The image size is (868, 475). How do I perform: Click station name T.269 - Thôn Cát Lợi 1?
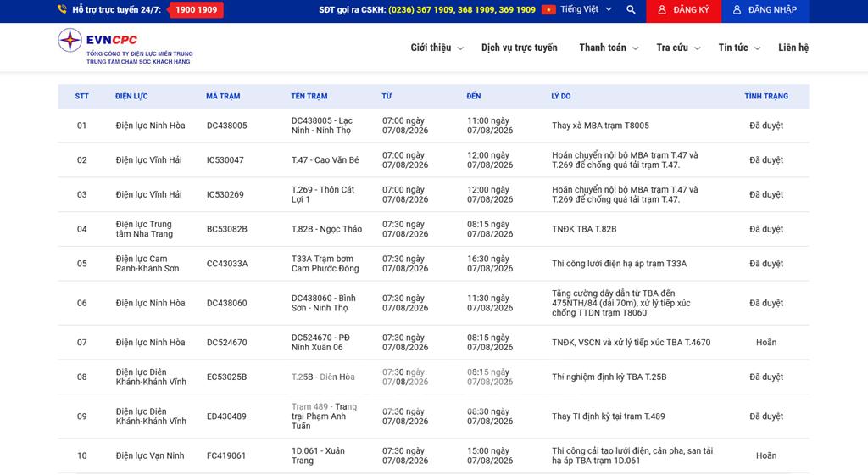tap(323, 194)
